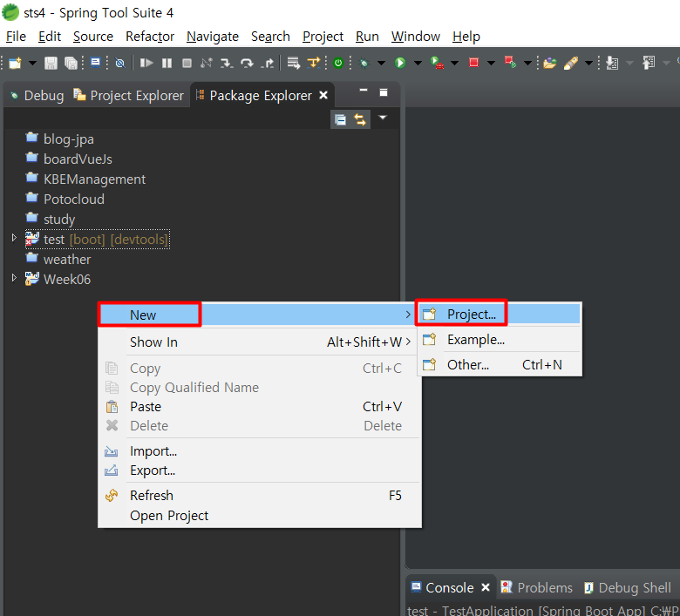Toggle Use Step Filters icon
Screen dimensions: 680x616
pos(314,64)
